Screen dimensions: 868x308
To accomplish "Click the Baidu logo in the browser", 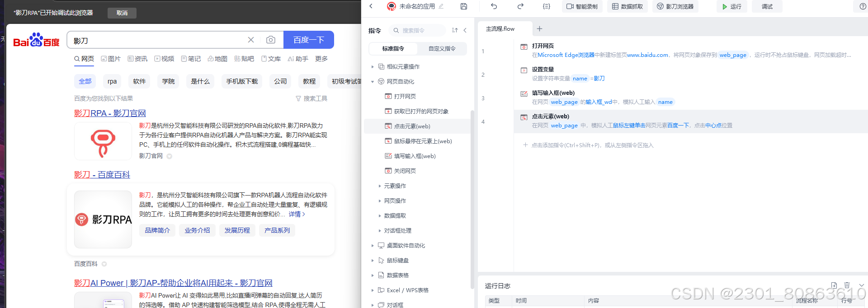I will [x=36, y=40].
